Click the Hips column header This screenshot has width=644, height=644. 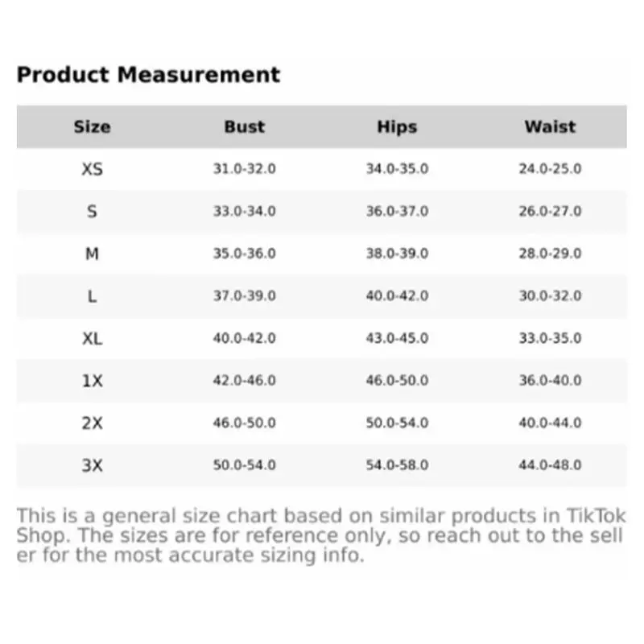click(397, 126)
